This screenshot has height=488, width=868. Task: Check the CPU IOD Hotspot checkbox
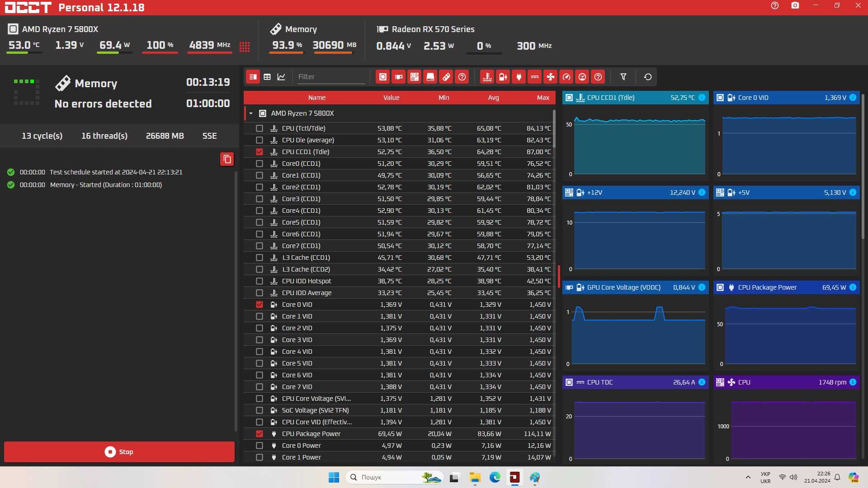[x=259, y=281]
